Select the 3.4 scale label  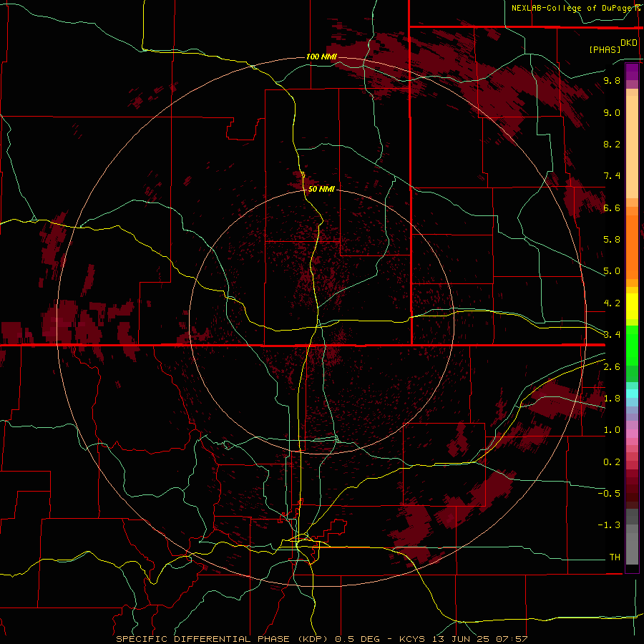click(612, 334)
